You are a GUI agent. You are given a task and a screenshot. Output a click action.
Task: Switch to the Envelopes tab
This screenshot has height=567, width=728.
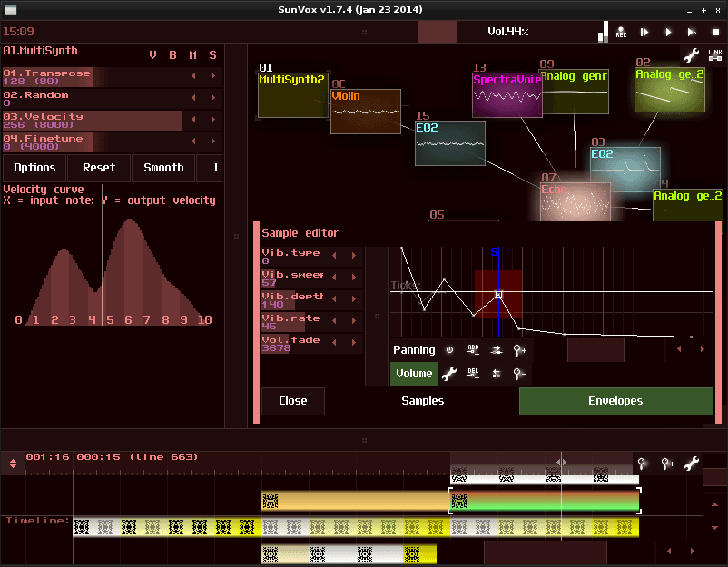tap(615, 401)
